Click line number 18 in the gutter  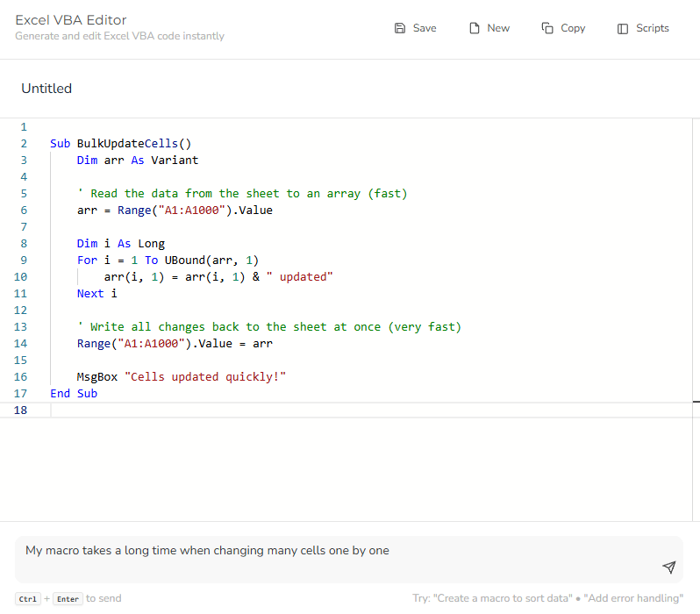pos(20,410)
